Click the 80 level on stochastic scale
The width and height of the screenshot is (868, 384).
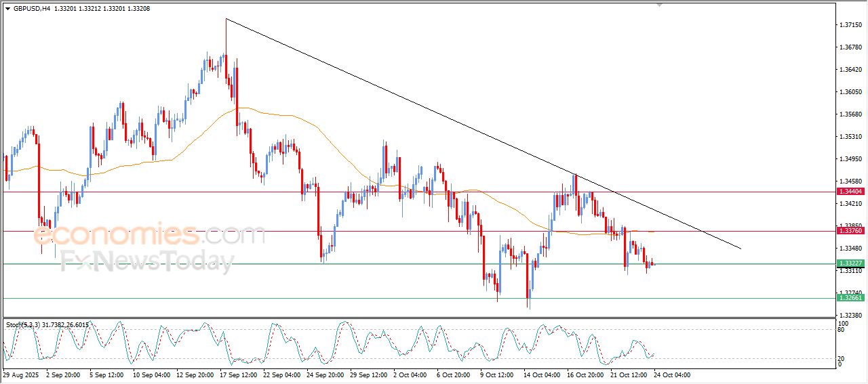pos(842,330)
